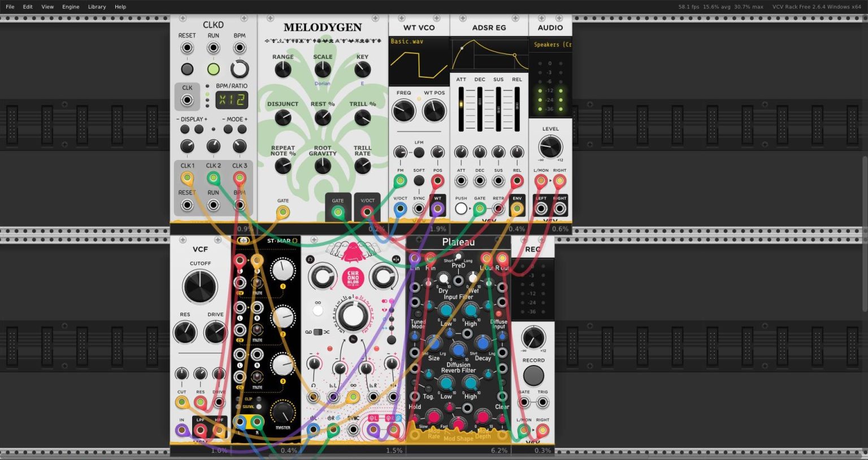868x460 pixels.
Task: Click the CLK 2 output jack
Action: (213, 178)
